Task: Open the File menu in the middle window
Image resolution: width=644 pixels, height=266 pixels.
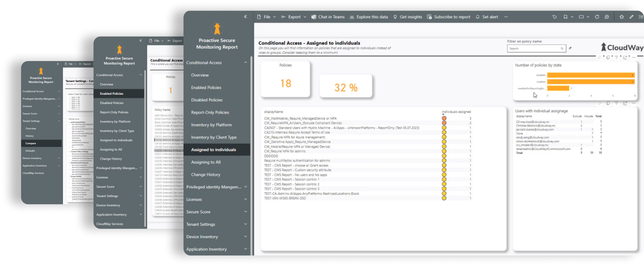Action: click(x=156, y=41)
